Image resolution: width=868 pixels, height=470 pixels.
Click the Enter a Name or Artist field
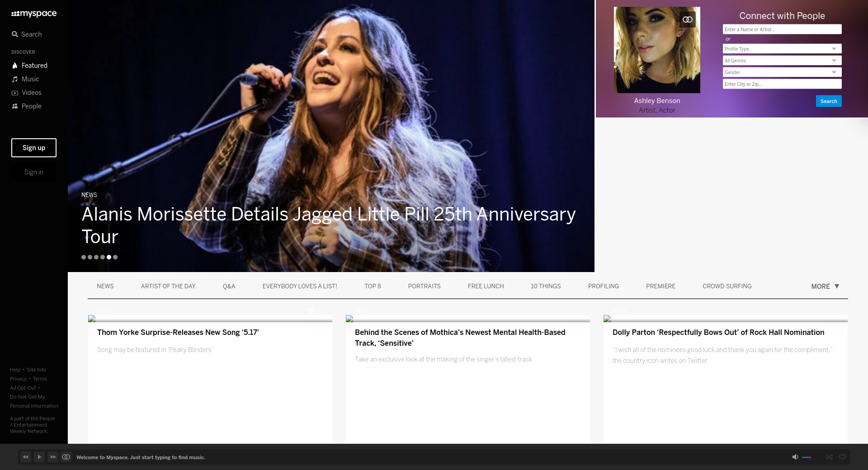[x=782, y=29]
